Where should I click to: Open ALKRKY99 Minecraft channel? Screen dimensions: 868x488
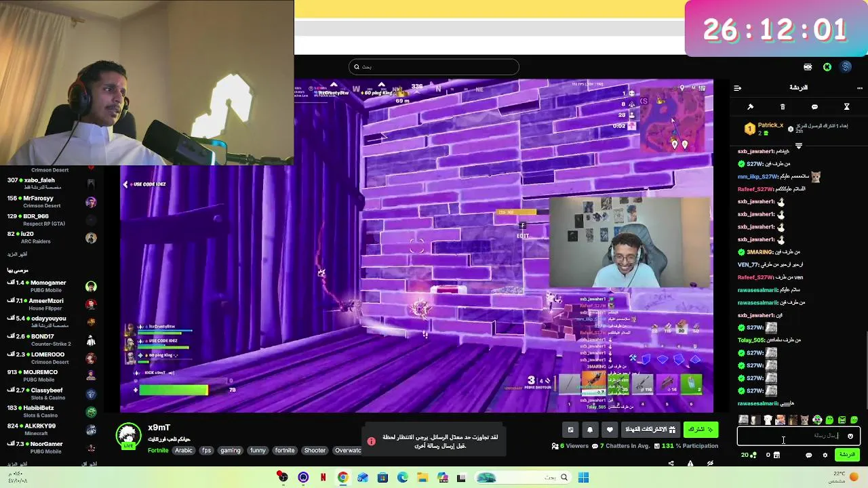point(52,430)
